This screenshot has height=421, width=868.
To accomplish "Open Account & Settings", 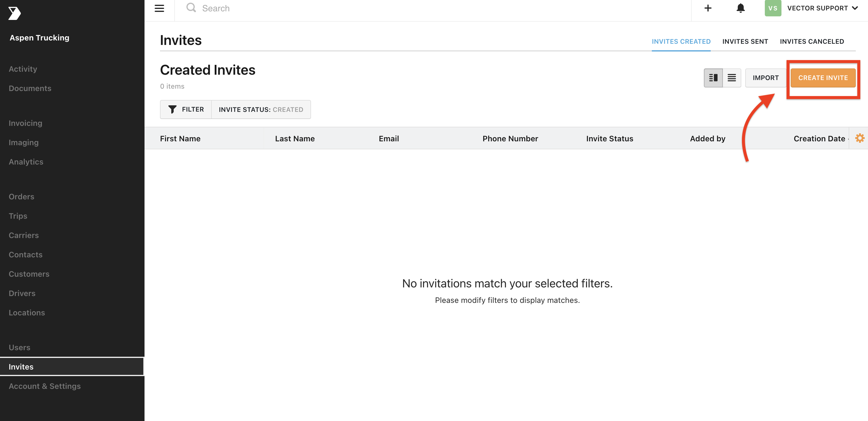I will pos(45,386).
